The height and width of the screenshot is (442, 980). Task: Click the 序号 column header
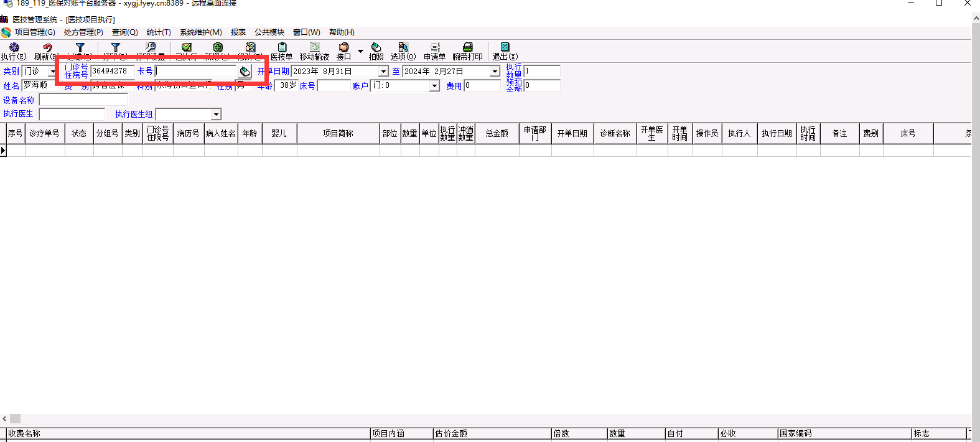click(16, 133)
